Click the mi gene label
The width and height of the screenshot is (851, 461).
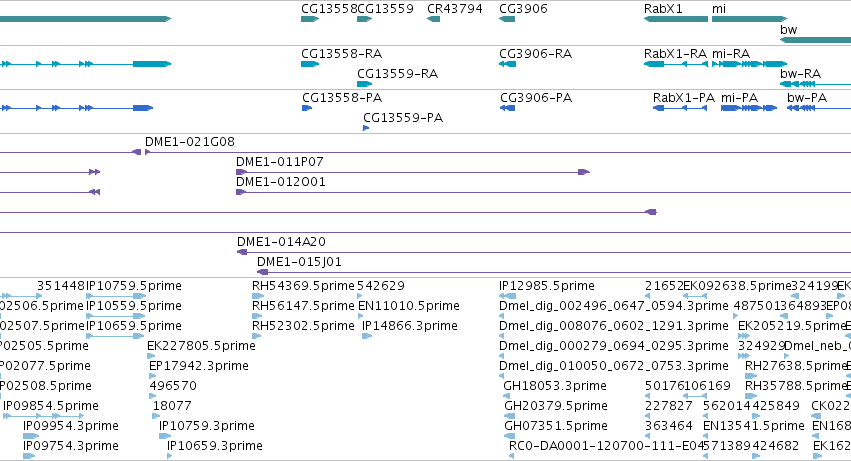pyautogui.click(x=719, y=9)
